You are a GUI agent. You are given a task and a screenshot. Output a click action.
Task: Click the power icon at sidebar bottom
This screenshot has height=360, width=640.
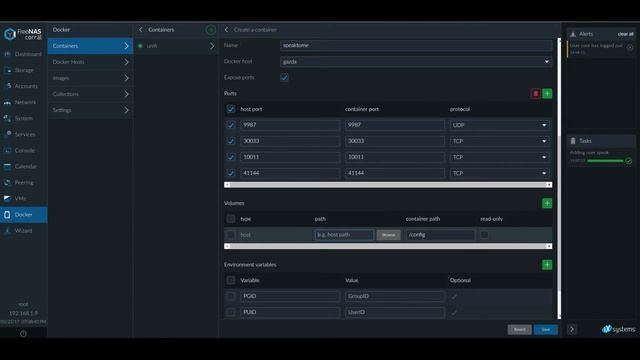click(x=23, y=333)
